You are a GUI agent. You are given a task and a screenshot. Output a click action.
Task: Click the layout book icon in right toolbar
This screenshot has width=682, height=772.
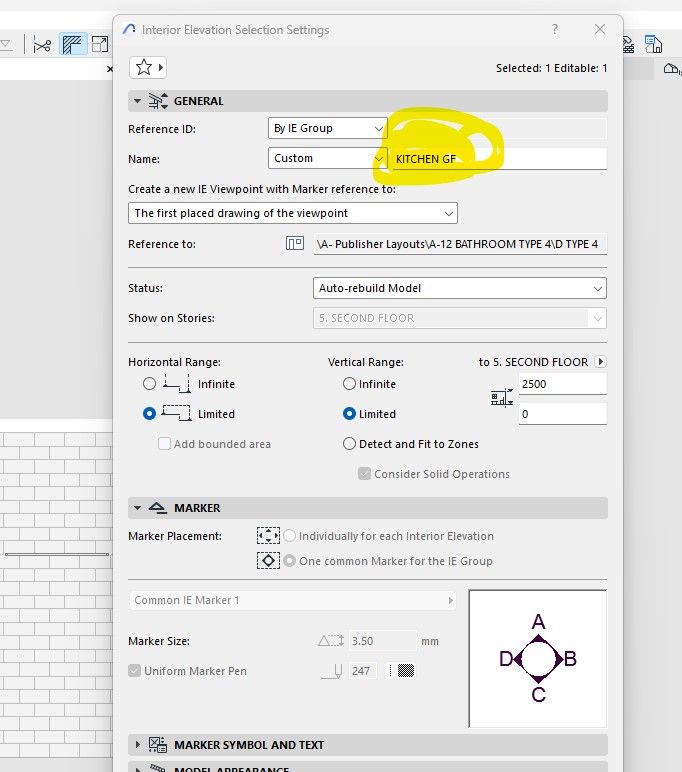click(x=653, y=44)
